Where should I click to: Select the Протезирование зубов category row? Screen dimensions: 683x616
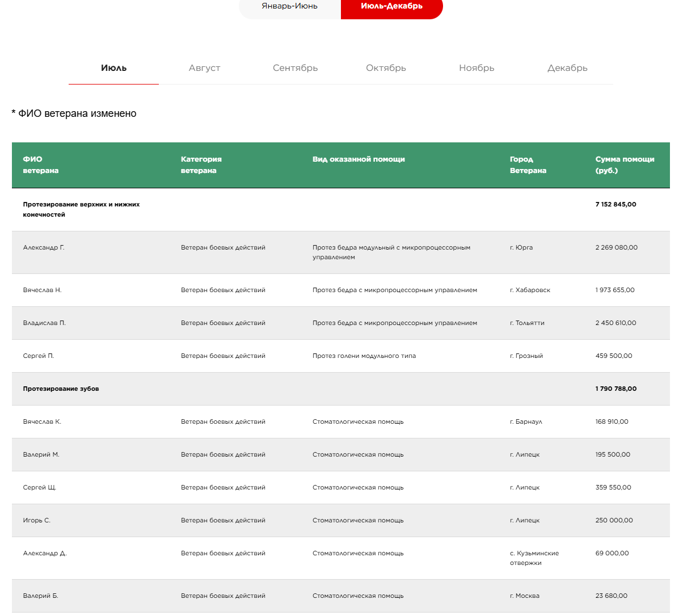point(61,389)
